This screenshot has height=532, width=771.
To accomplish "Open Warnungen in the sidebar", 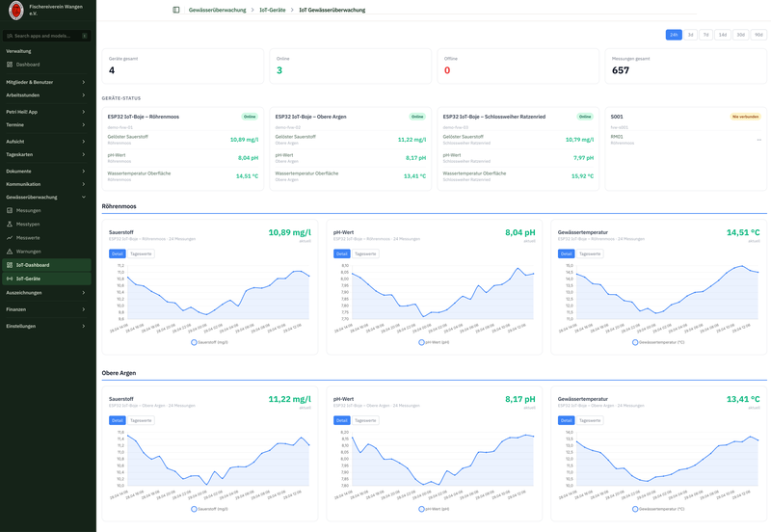I will click(28, 251).
